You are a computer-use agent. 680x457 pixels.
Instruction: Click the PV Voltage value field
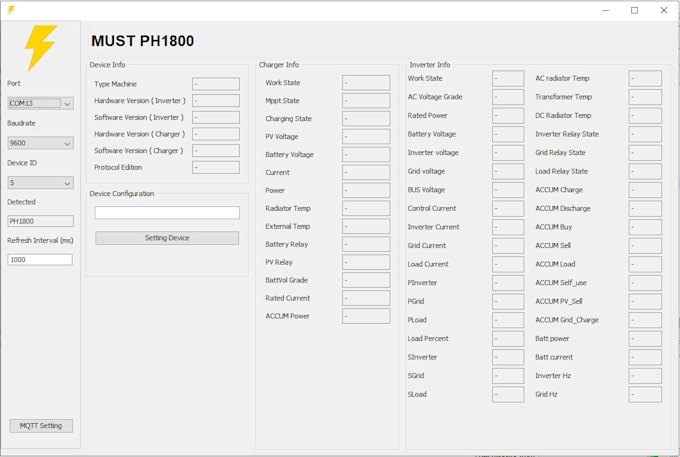366,137
